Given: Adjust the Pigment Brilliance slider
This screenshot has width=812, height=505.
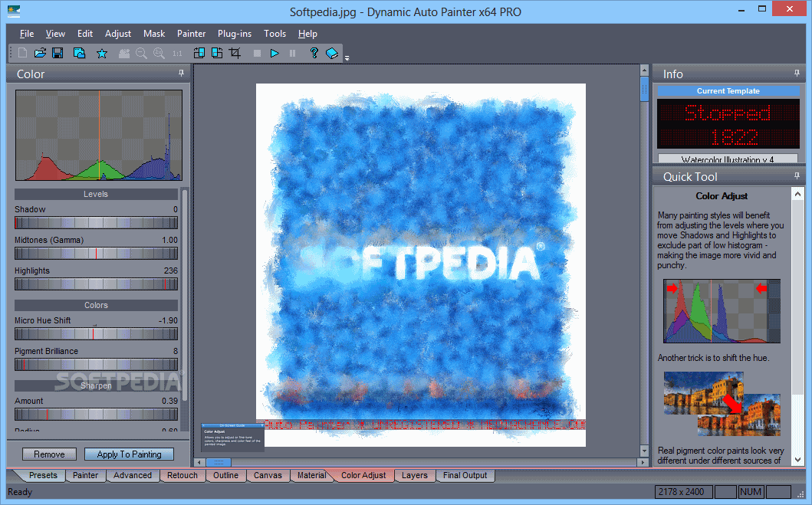Looking at the screenshot, I should click(x=96, y=364).
